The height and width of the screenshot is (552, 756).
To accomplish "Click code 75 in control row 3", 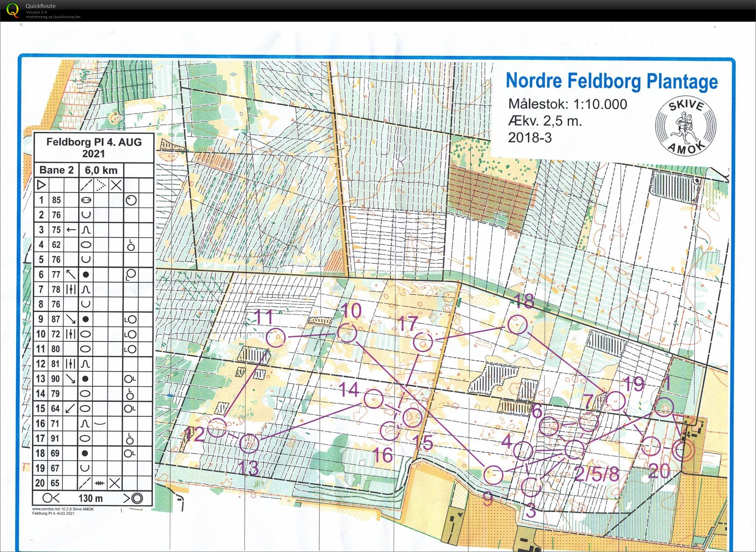I will click(56, 230).
